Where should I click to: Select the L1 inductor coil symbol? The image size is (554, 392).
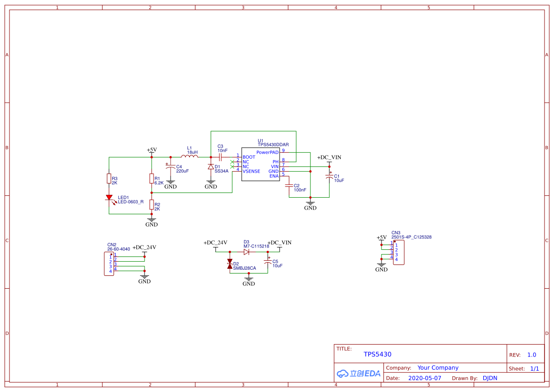[x=190, y=156]
